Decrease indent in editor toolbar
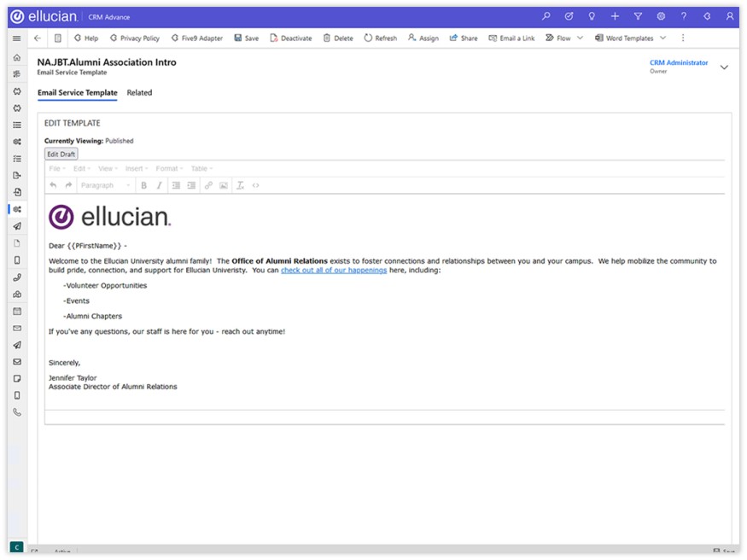747x560 pixels. (176, 185)
